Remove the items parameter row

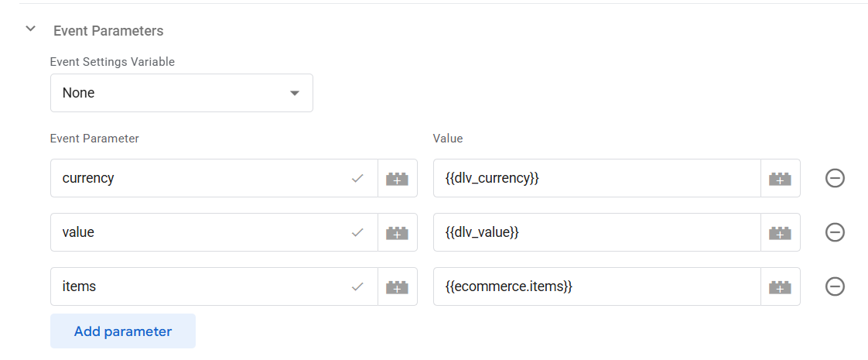[x=835, y=287]
